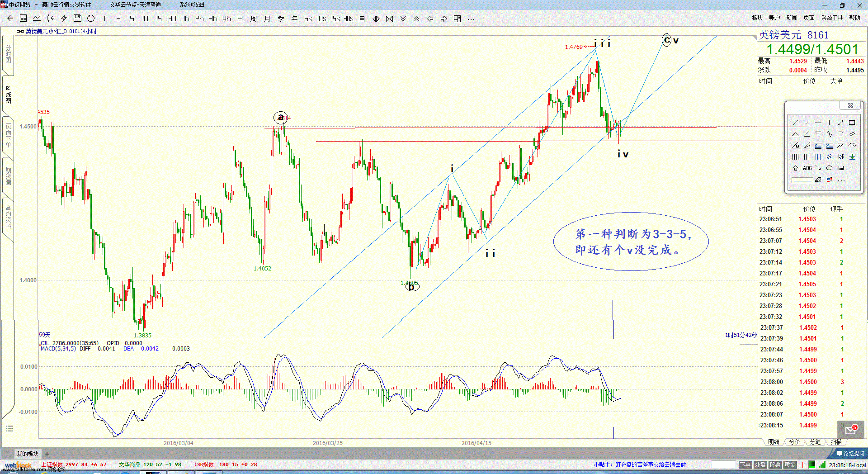
Task: Switch chart to 30 minute period
Action: [x=172, y=19]
